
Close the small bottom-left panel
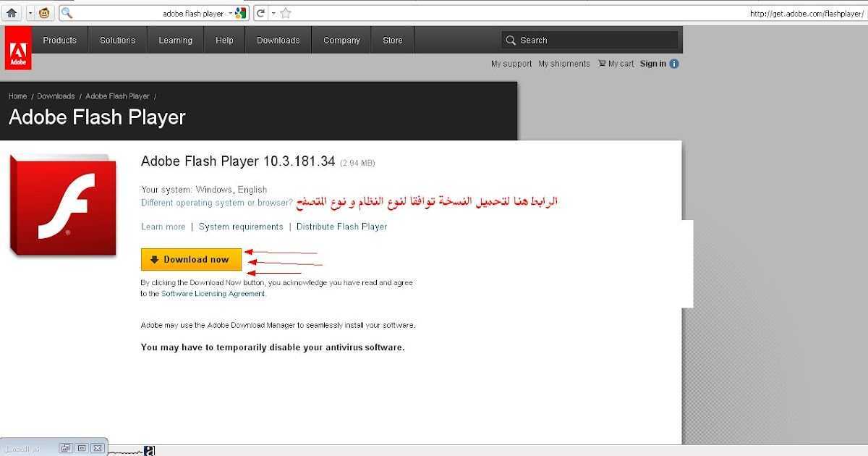coord(98,448)
